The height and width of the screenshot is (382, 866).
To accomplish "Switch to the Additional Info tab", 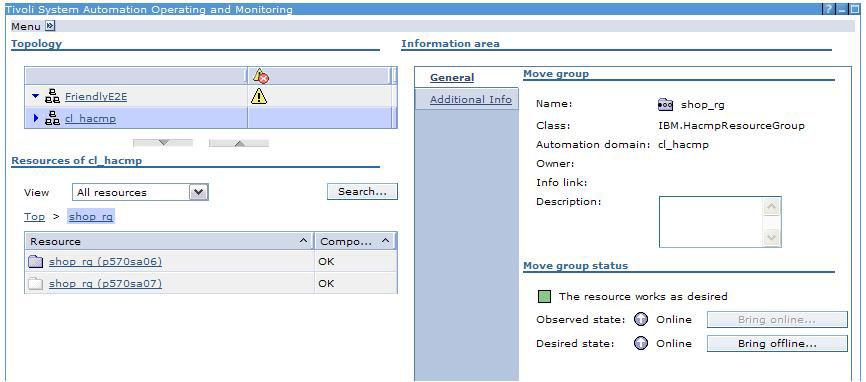I will tap(471, 99).
